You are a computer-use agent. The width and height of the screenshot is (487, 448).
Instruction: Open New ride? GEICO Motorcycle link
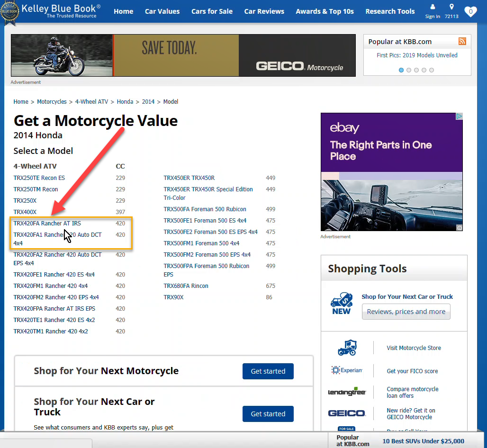tap(411, 413)
